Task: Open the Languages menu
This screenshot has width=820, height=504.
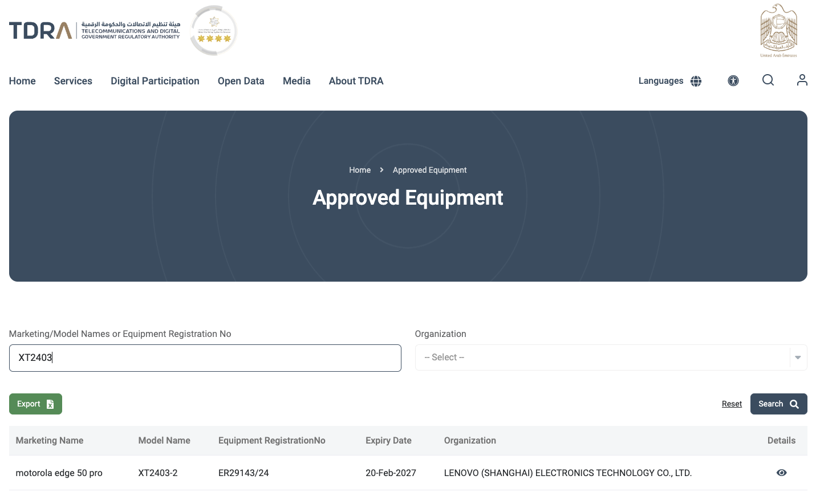Action: coord(661,81)
